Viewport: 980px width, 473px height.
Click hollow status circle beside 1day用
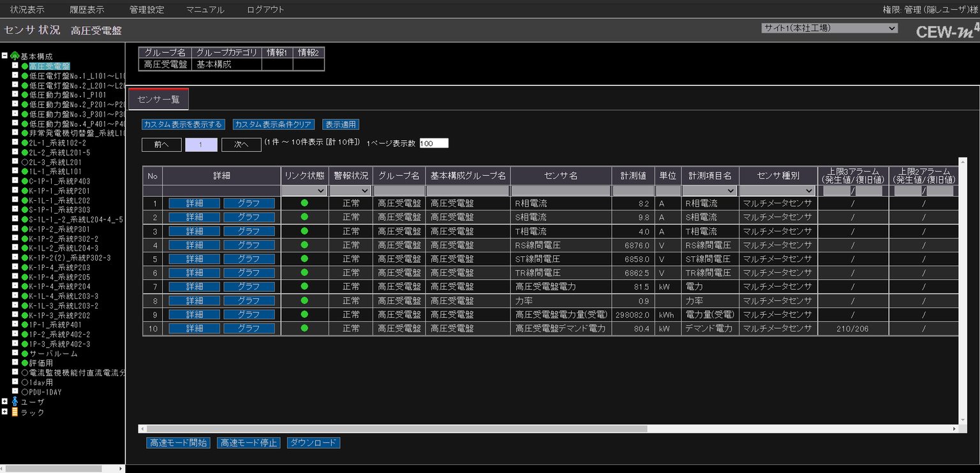[x=24, y=382]
